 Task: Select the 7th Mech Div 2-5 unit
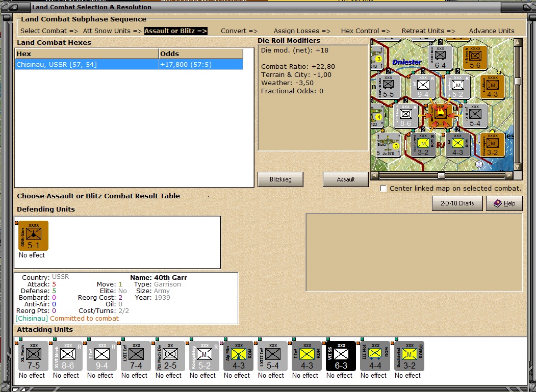pyautogui.click(x=170, y=356)
